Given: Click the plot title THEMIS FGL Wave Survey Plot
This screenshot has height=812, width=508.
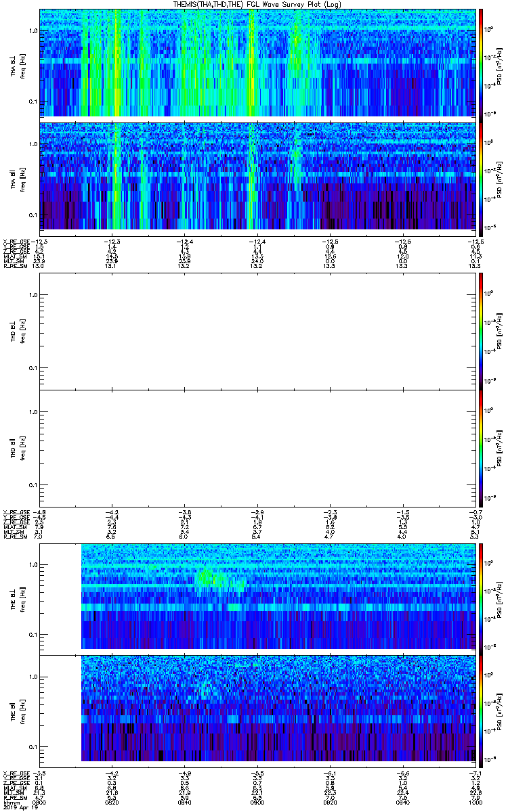Looking at the screenshot, I should (256, 5).
